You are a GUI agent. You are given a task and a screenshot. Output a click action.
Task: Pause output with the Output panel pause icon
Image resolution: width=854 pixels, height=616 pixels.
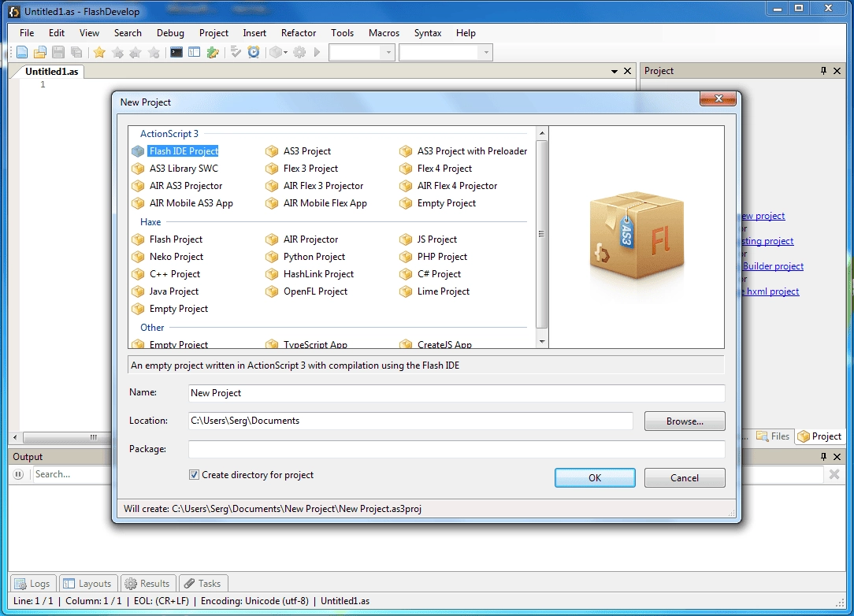(x=18, y=474)
